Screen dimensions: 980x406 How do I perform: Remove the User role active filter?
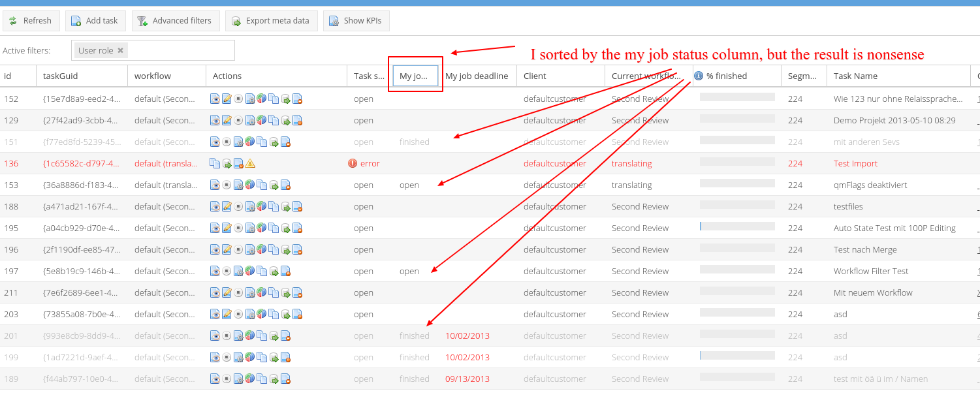point(120,50)
